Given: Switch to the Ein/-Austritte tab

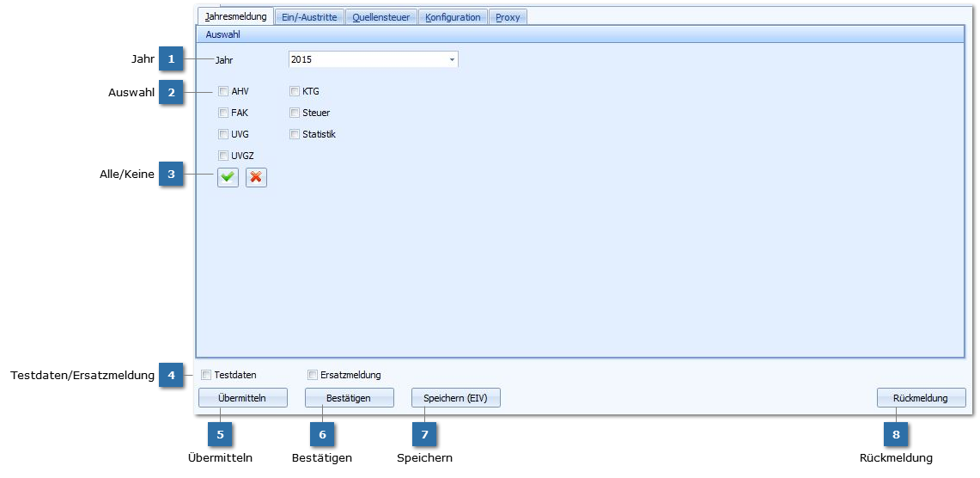Looking at the screenshot, I should [309, 17].
